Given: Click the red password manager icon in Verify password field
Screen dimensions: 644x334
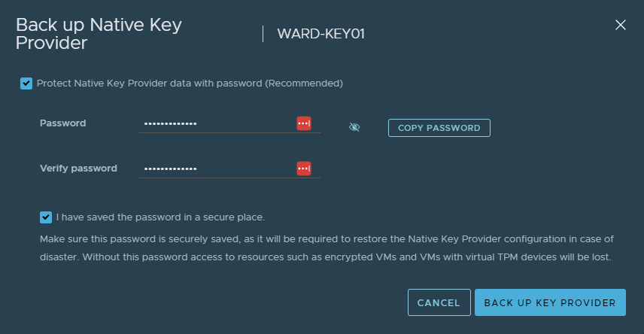Looking at the screenshot, I should click(x=304, y=169).
